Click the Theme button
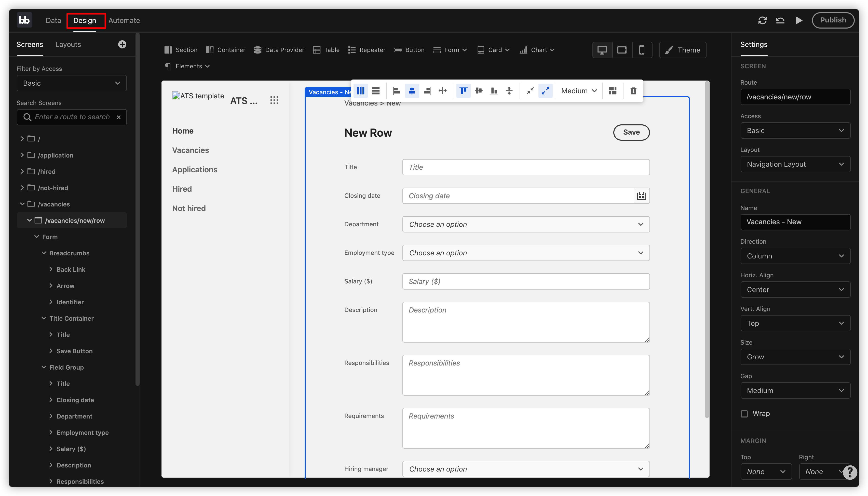 [x=683, y=50]
